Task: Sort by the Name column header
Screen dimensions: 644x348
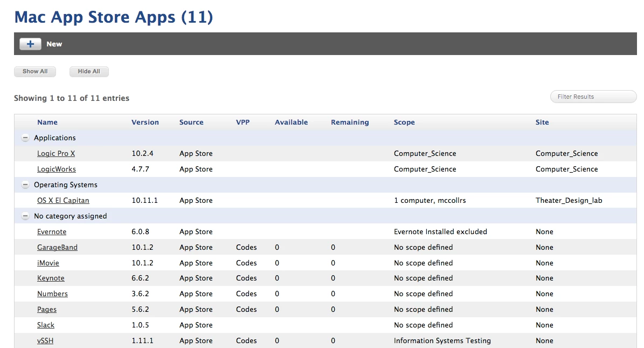Action: [x=47, y=122]
